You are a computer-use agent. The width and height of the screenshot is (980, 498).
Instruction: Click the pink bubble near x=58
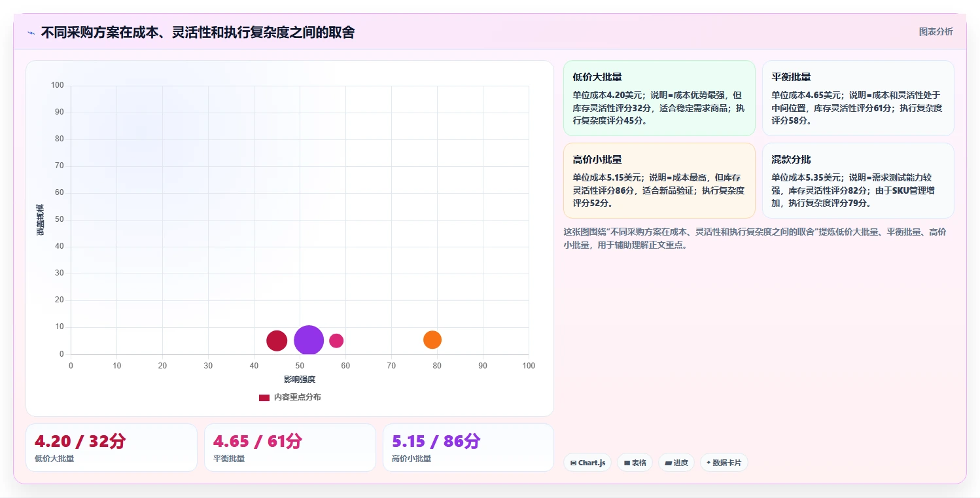coord(336,340)
